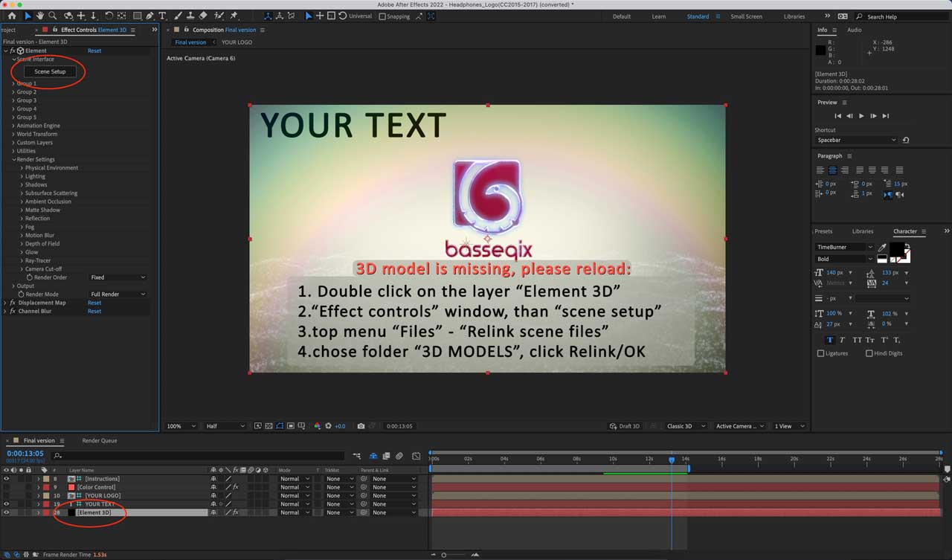The width and height of the screenshot is (952, 560).
Task: Select the Brush tool
Action: tap(177, 16)
